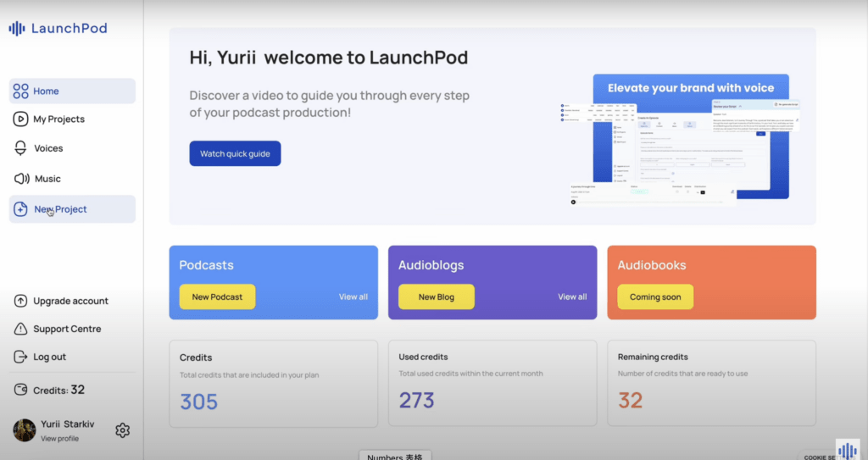Click the Log out icon

coord(20,357)
